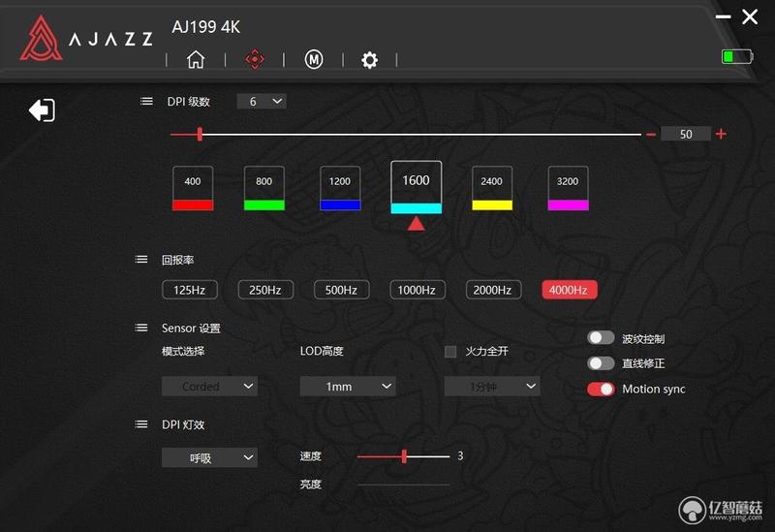This screenshot has height=532, width=775.
Task: Select the 1200 DPI stage
Action: coord(340,188)
